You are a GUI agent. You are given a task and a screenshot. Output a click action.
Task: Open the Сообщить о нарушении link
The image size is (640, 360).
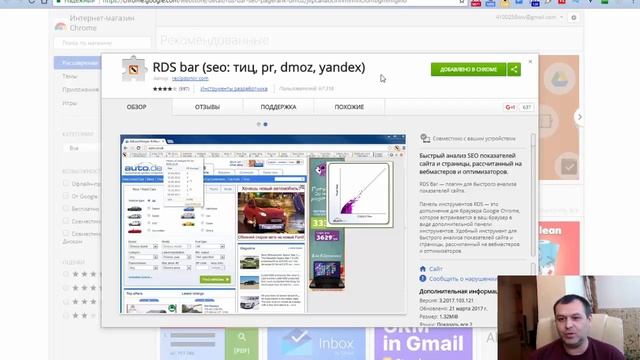click(463, 279)
